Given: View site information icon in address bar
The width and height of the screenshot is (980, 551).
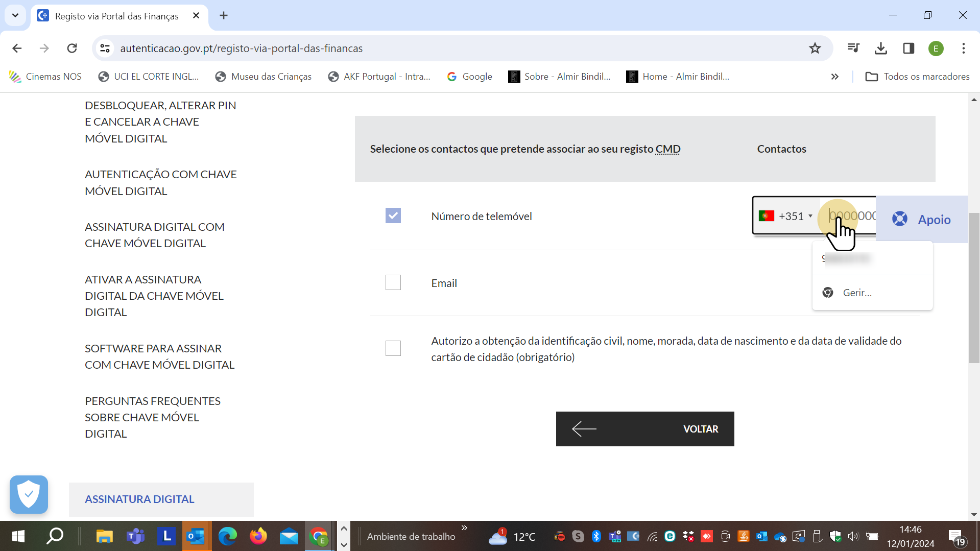Looking at the screenshot, I should click(x=105, y=49).
